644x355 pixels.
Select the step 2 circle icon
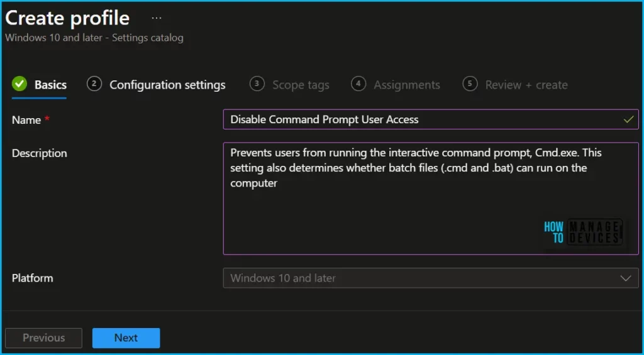coord(94,84)
